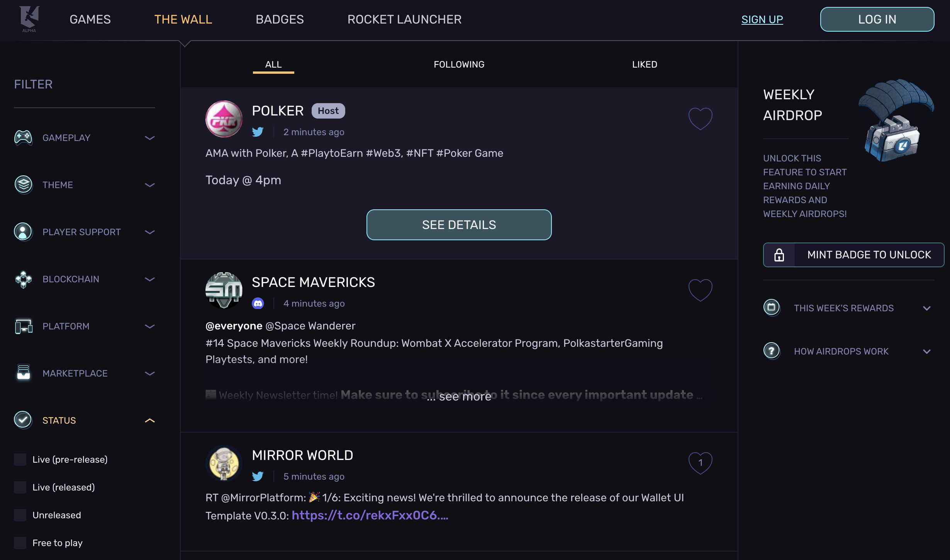950x560 pixels.
Task: Click the Space Mavericks post title
Action: coord(313,282)
